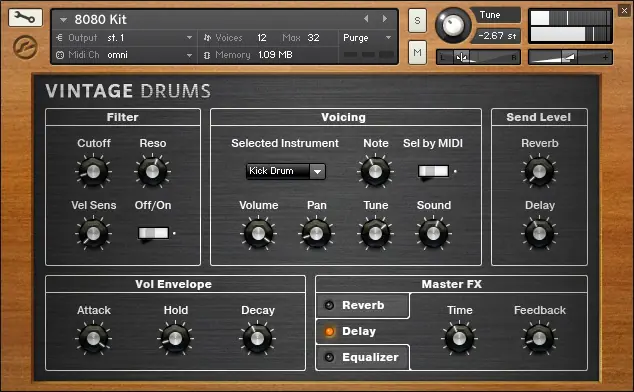
Task: Click the Voices count 12
Action: click(262, 38)
